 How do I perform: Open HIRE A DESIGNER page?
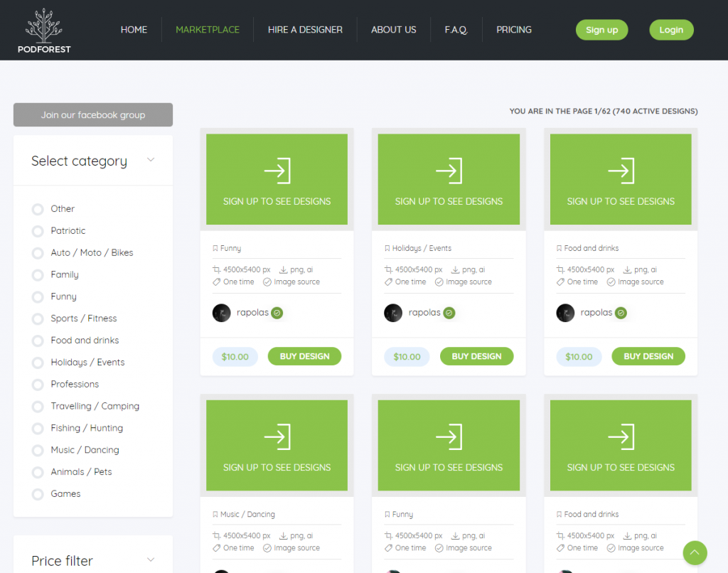[305, 30]
